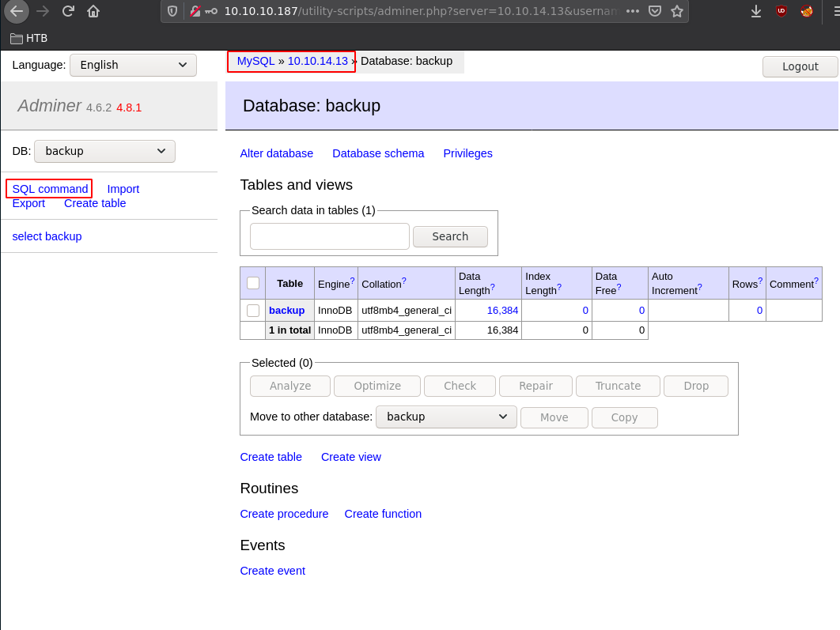The height and width of the screenshot is (630, 840).
Task: Click Create procedure link
Action: [x=284, y=514]
